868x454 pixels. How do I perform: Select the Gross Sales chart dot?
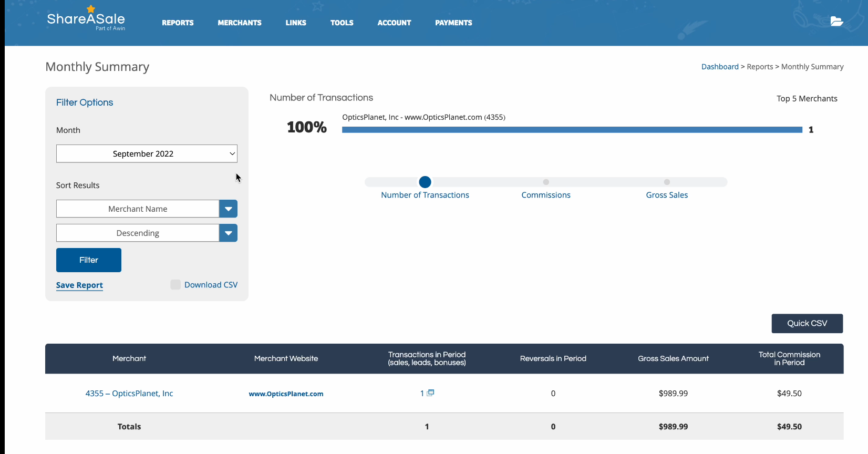point(667,182)
